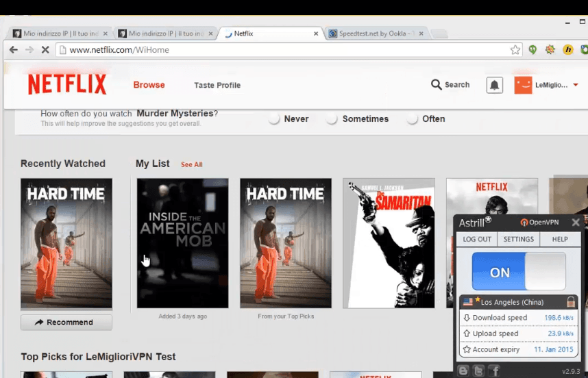Click the Astrill Twitter icon
This screenshot has width=588, height=378.
[479, 370]
